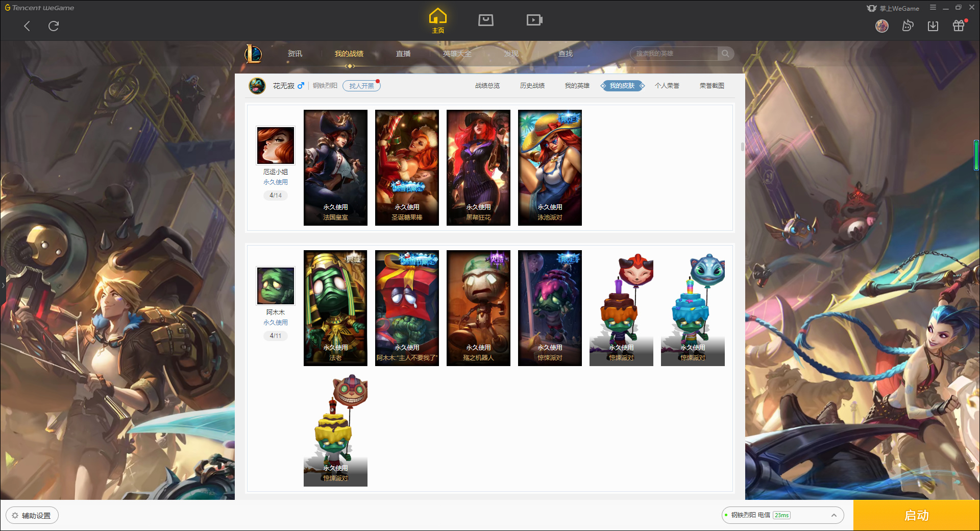Screen dimensions: 980x531
Task: Switch to the 资讯 tab
Action: coord(295,54)
